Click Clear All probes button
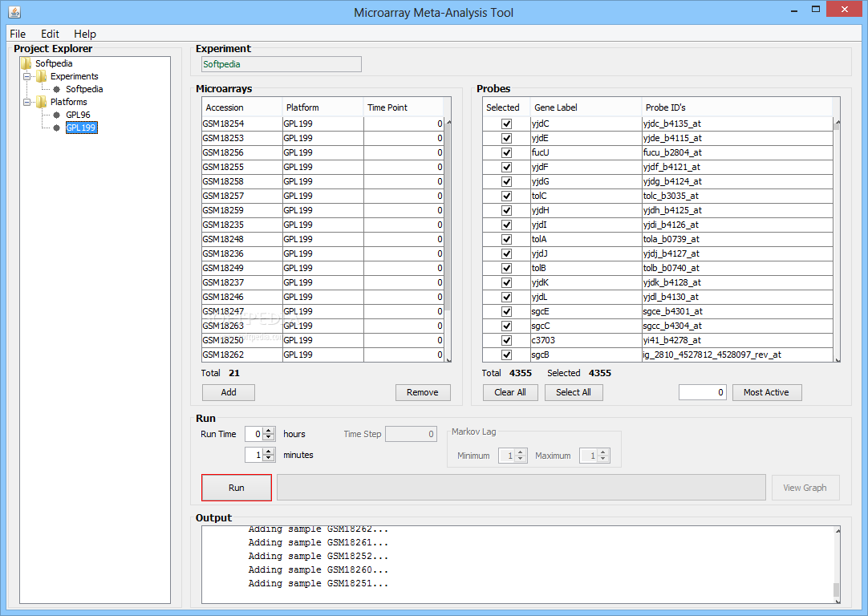The width and height of the screenshot is (868, 616). coord(510,392)
